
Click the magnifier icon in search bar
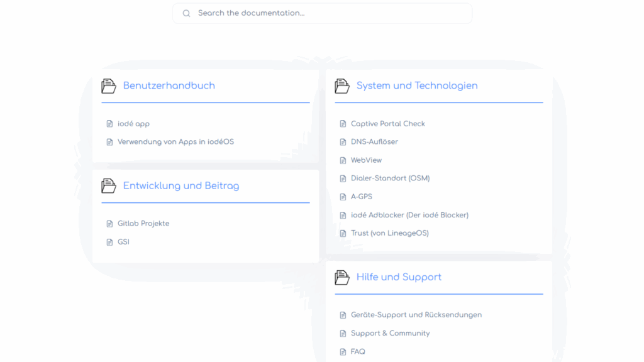pos(186,14)
